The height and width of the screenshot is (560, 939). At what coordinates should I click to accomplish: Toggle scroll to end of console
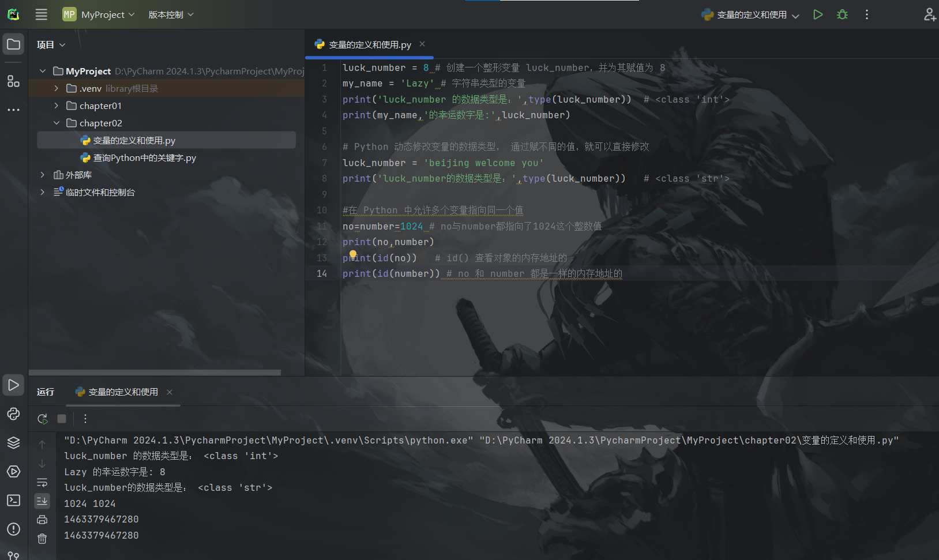(x=42, y=501)
